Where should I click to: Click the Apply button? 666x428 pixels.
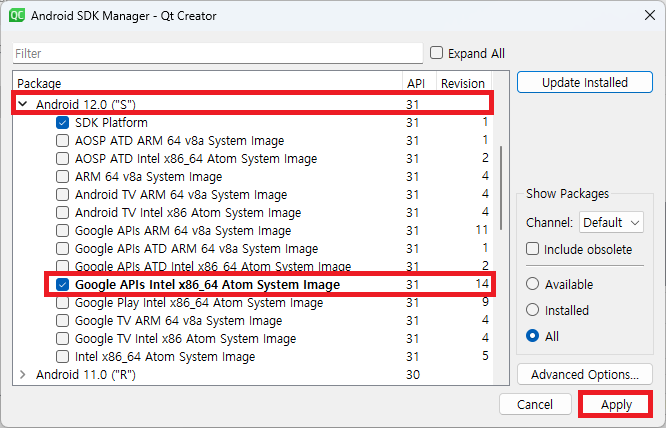coord(616,404)
